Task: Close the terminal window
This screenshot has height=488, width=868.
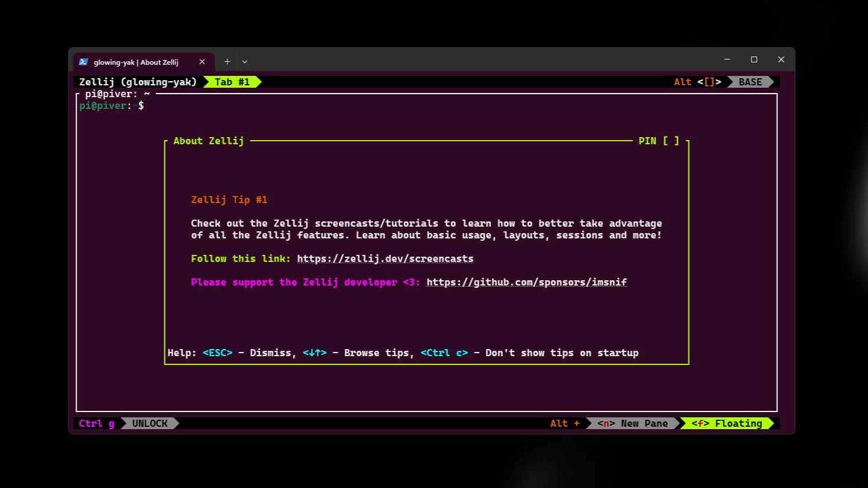Action: click(x=781, y=59)
